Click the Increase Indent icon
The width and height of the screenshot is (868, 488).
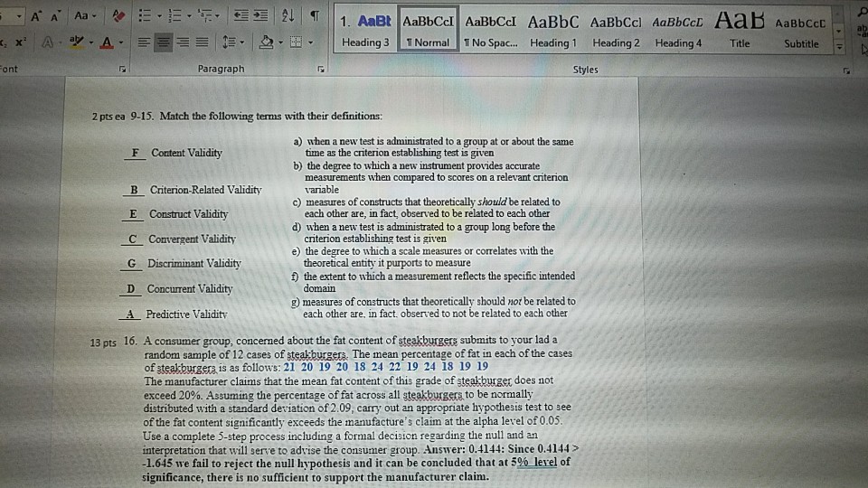click(x=260, y=15)
